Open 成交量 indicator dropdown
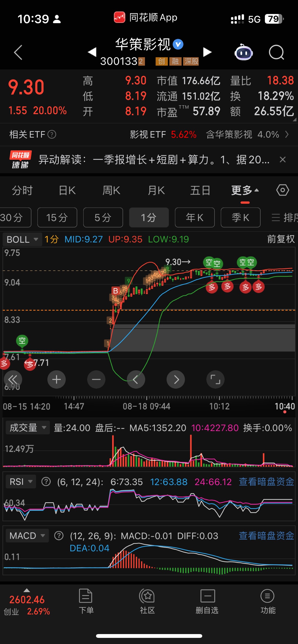 pyautogui.click(x=28, y=428)
